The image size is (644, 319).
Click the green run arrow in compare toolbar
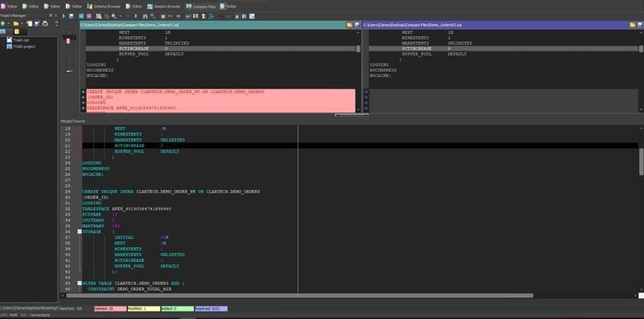(64, 16)
